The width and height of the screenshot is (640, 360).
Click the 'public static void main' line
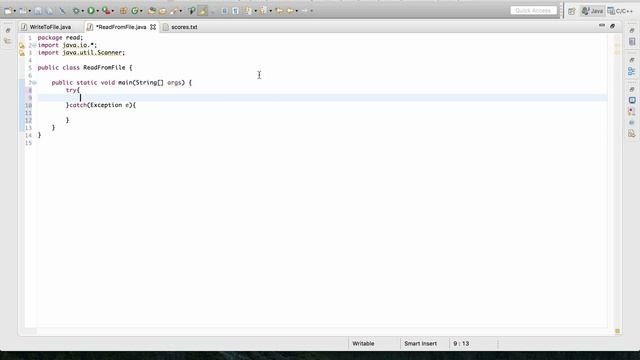121,83
